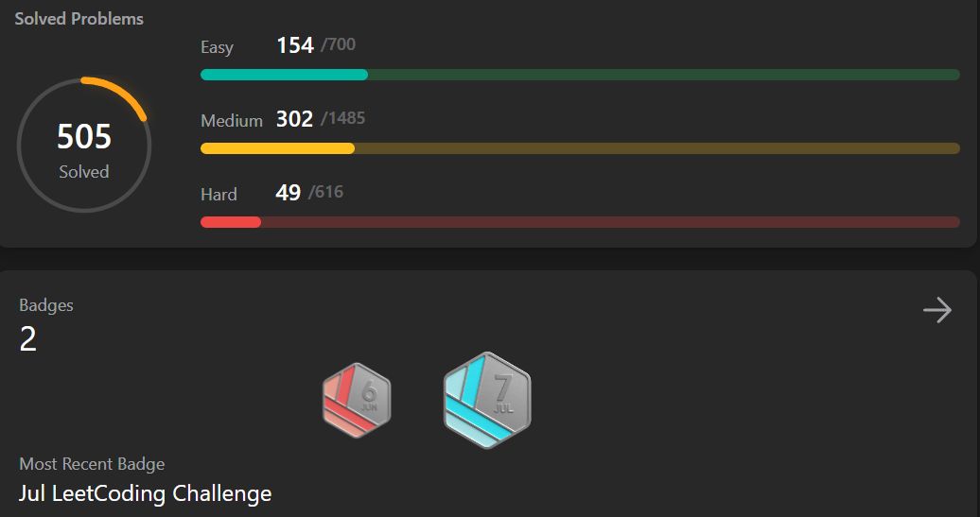
Task: Select the Easy difficulty label
Action: 217,47
